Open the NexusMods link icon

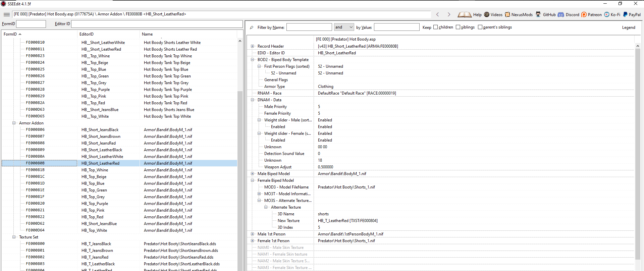507,14
